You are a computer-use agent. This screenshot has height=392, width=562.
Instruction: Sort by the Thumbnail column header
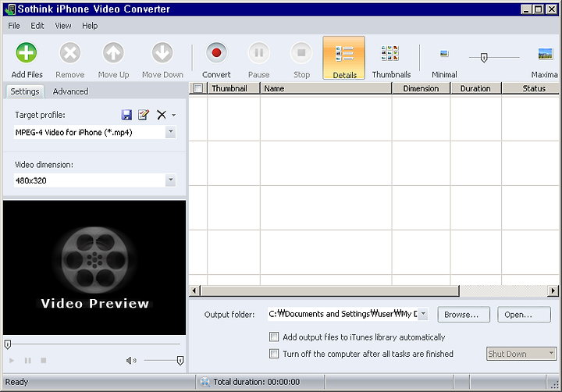coord(233,88)
